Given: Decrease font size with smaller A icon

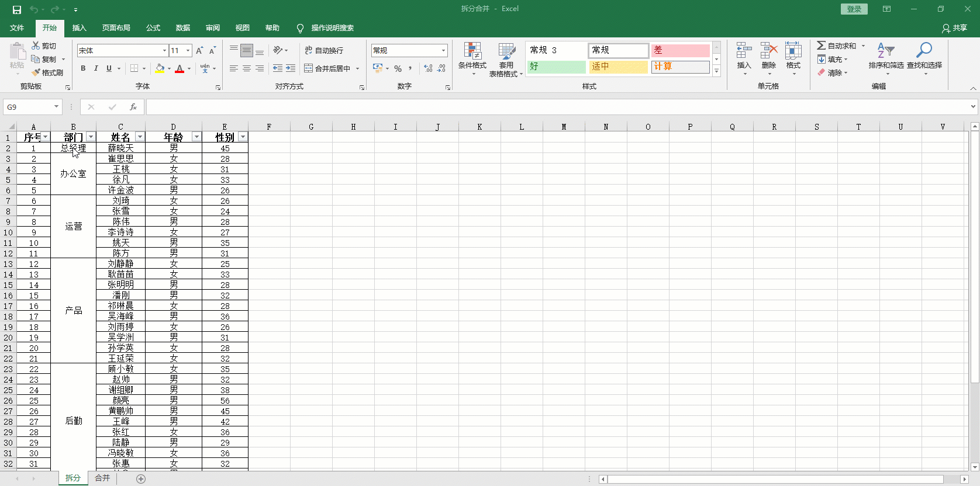Looking at the screenshot, I should tap(212, 51).
